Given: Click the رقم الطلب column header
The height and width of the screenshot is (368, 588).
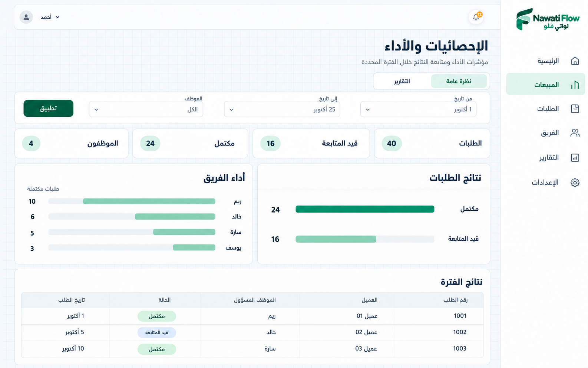Looking at the screenshot, I should 456,300.
